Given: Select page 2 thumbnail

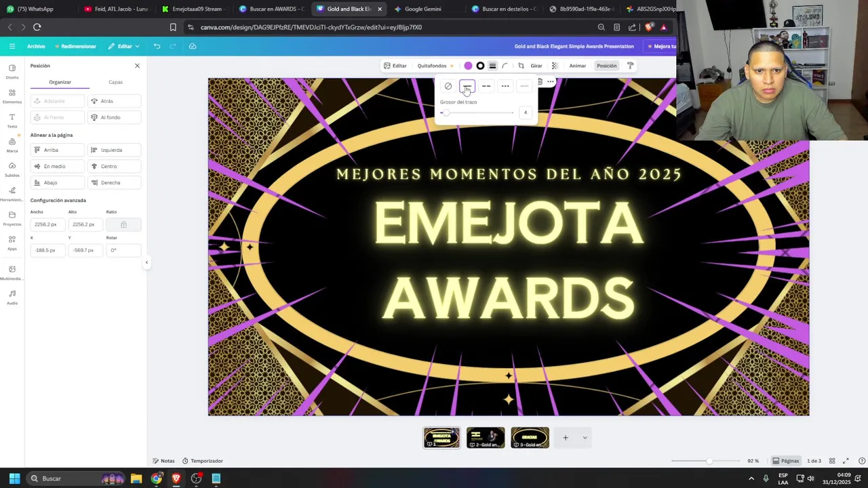Looking at the screenshot, I should click(486, 438).
